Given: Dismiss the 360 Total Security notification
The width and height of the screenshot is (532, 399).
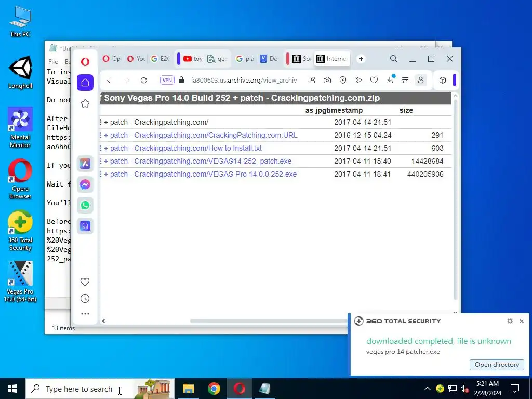Looking at the screenshot, I should [x=522, y=321].
